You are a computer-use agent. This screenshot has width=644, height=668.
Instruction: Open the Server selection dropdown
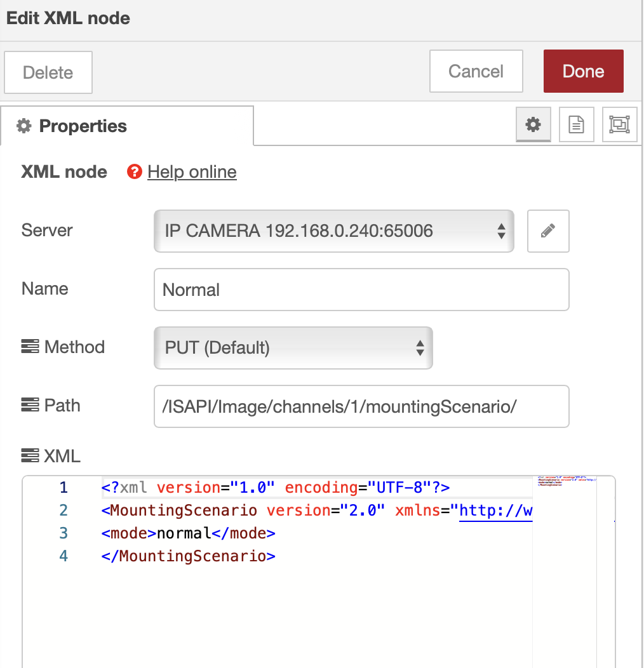click(334, 231)
